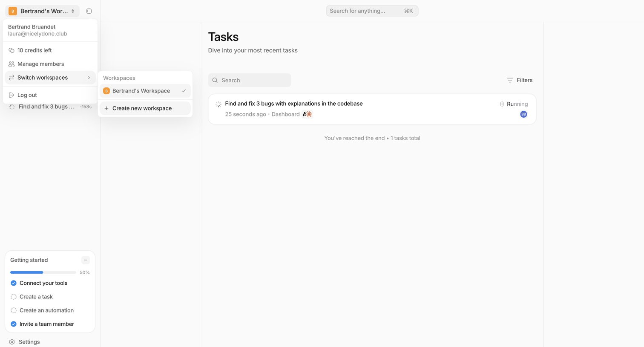Image resolution: width=644 pixels, height=347 pixels.
Task: Click the spinner icon on the task card
Action: [x=218, y=104]
